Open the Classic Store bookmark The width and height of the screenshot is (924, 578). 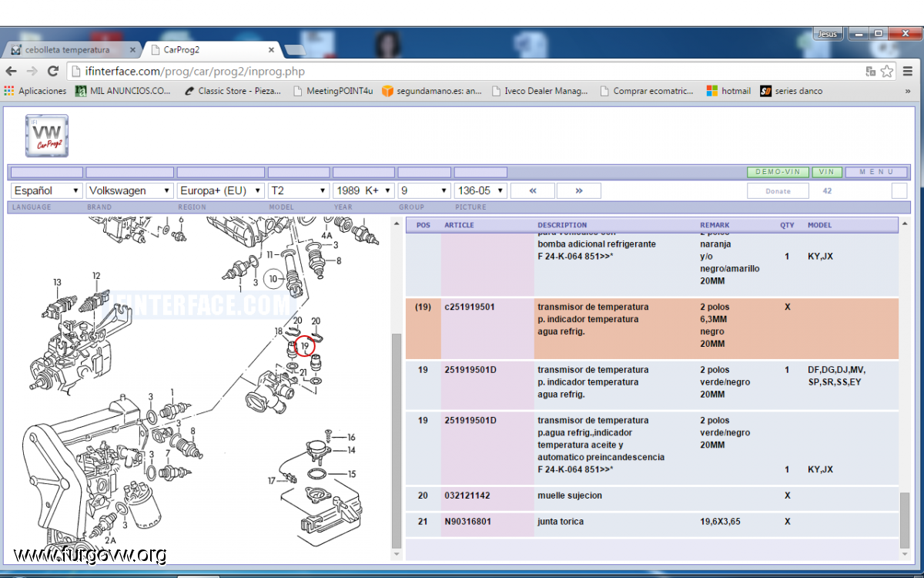pyautogui.click(x=233, y=91)
